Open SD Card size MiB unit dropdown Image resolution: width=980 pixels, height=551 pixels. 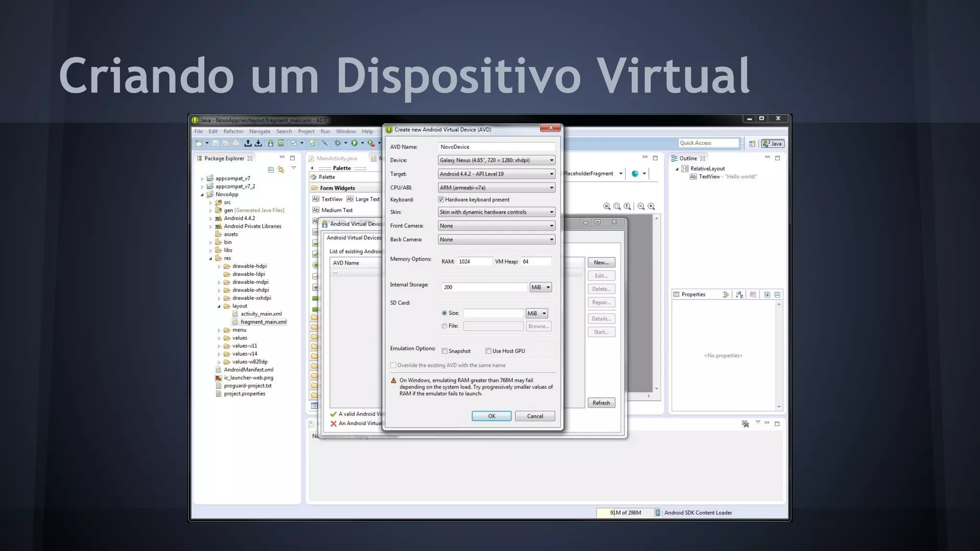point(537,313)
